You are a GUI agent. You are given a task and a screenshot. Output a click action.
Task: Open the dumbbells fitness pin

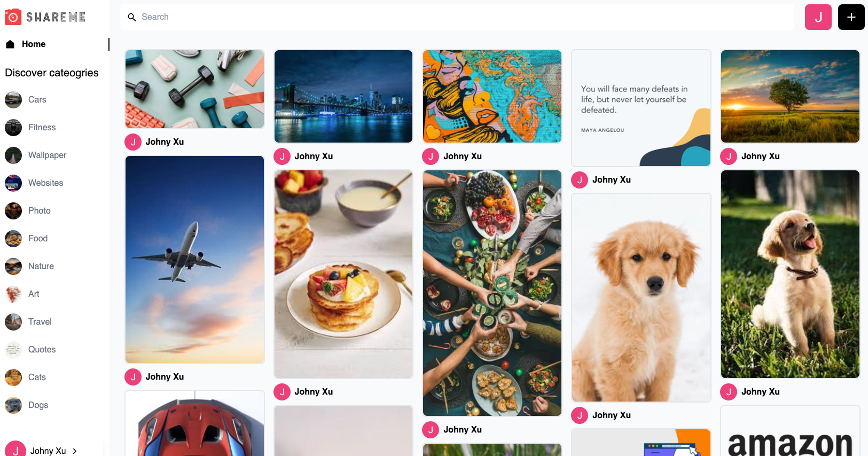pyautogui.click(x=195, y=89)
